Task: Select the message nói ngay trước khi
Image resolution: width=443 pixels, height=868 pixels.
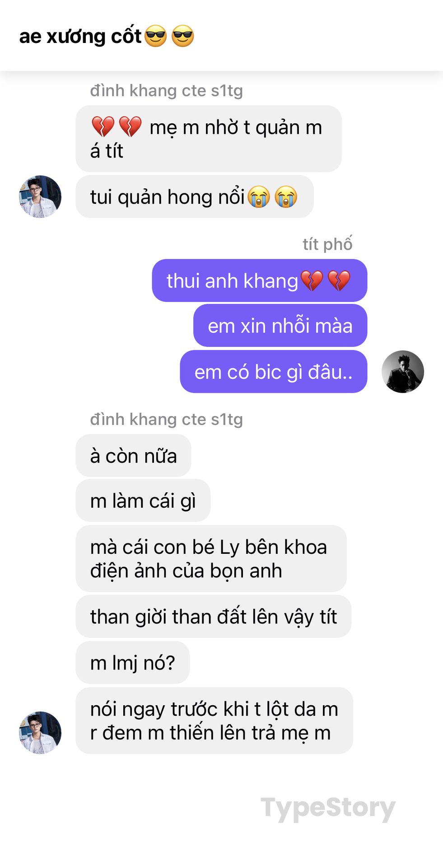Action: [x=214, y=721]
